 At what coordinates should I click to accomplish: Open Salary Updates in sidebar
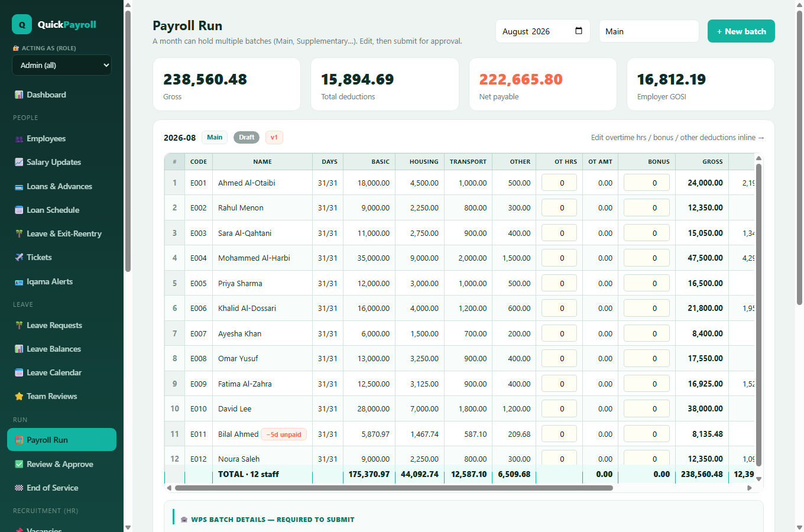tap(61, 162)
